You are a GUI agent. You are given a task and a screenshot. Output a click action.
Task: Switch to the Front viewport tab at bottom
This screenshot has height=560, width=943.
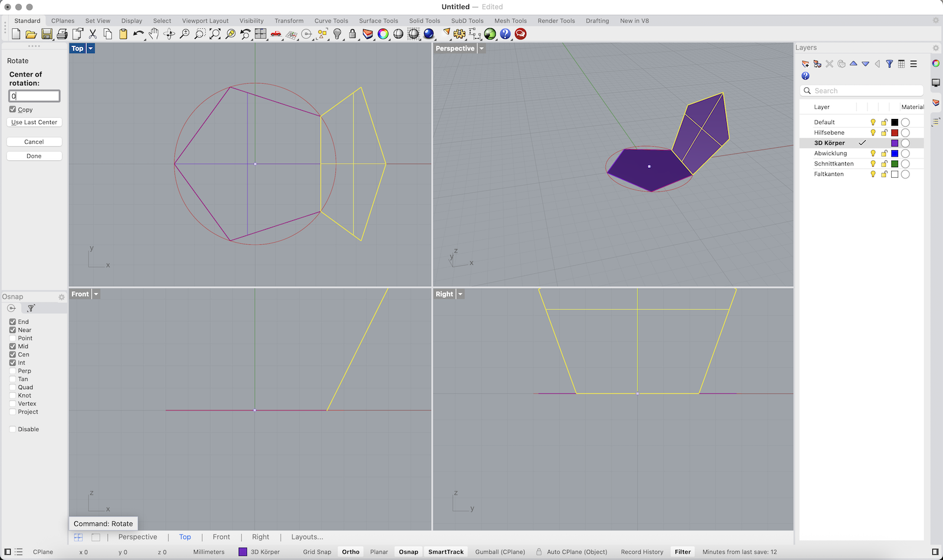click(221, 537)
